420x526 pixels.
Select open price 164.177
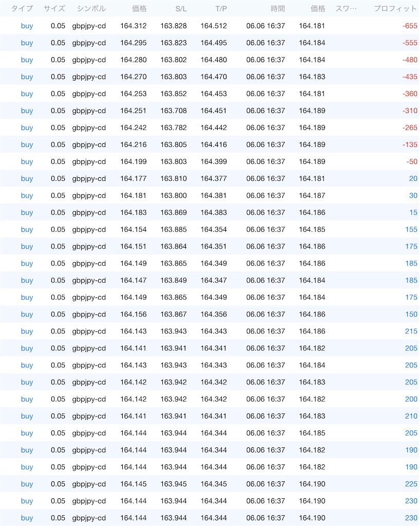click(133, 178)
